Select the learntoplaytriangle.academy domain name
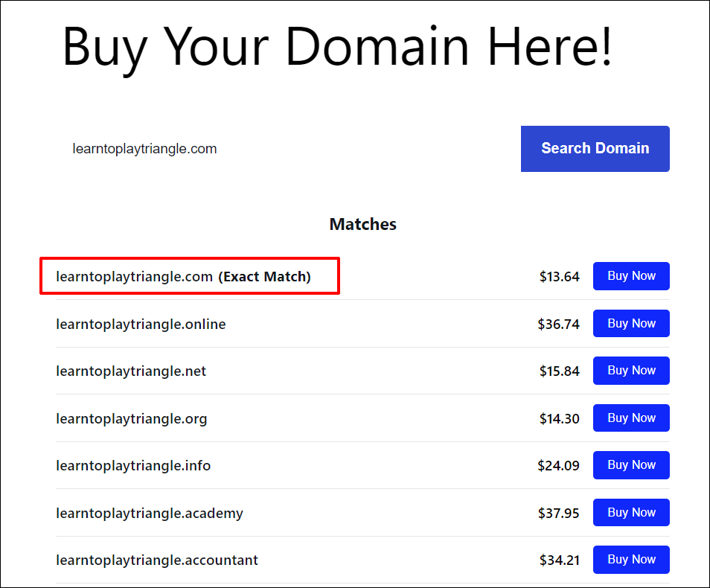This screenshot has width=710, height=588. click(x=148, y=513)
